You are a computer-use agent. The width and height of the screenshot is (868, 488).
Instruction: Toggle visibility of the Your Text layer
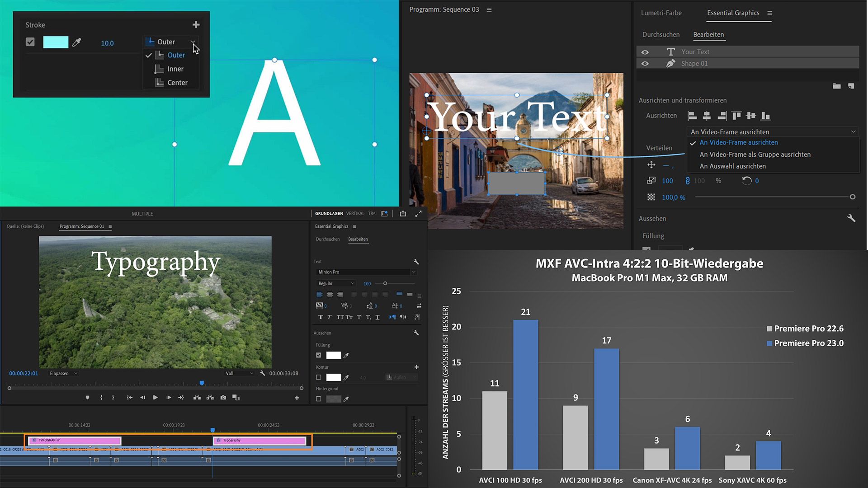pos(646,52)
